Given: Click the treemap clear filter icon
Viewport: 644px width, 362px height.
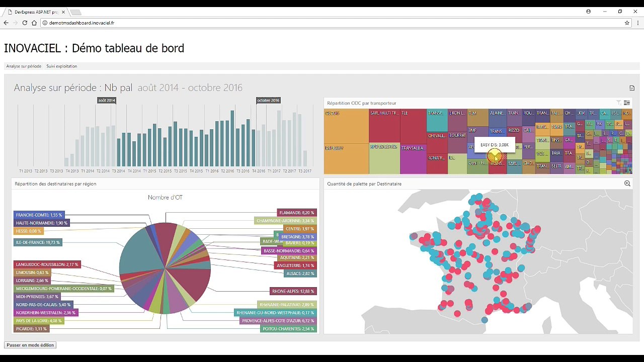Looking at the screenshot, I should tap(618, 103).
